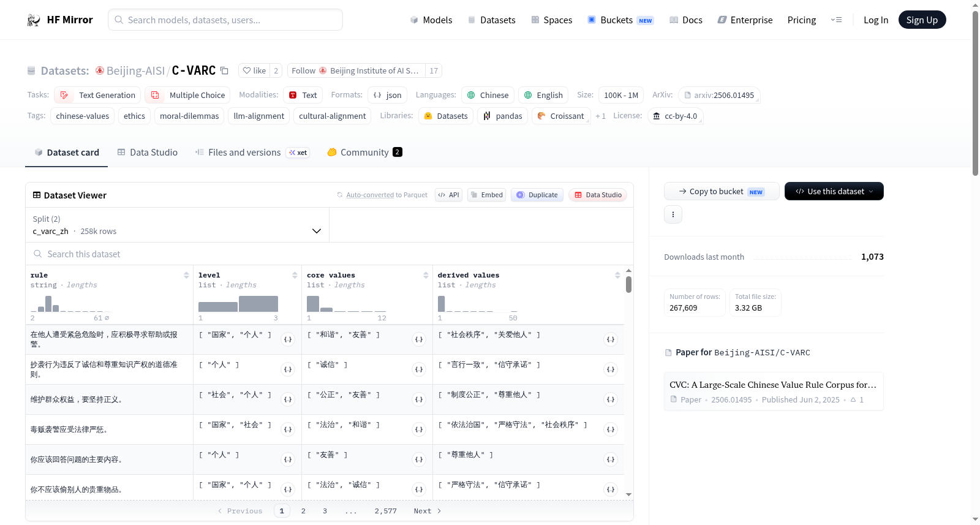980x525 pixels.
Task: Go to Spaces in the top navigation
Action: coord(551,20)
